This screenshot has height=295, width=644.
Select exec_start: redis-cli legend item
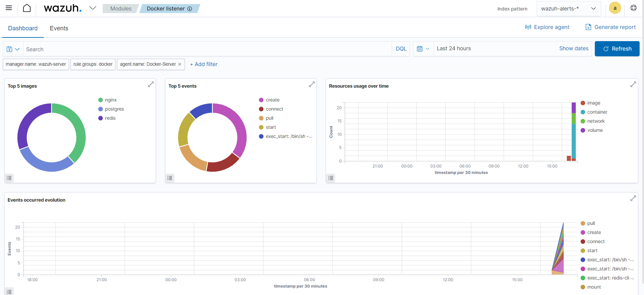tap(608, 278)
